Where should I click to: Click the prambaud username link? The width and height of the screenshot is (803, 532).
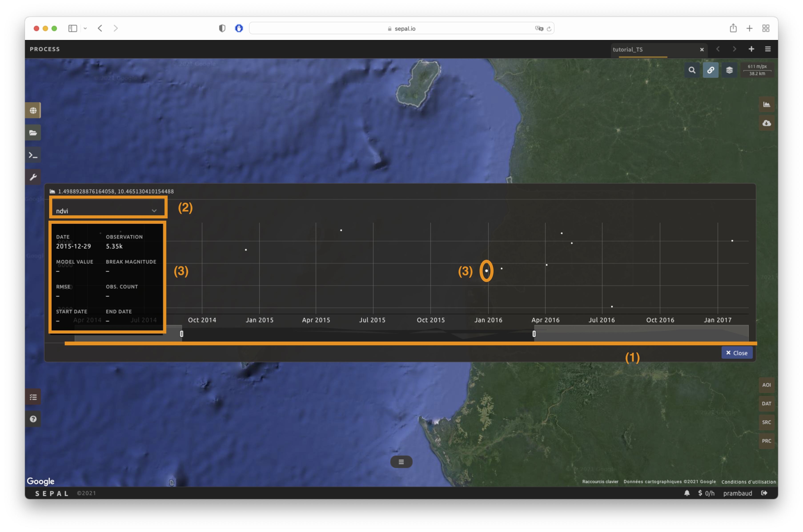point(737,493)
